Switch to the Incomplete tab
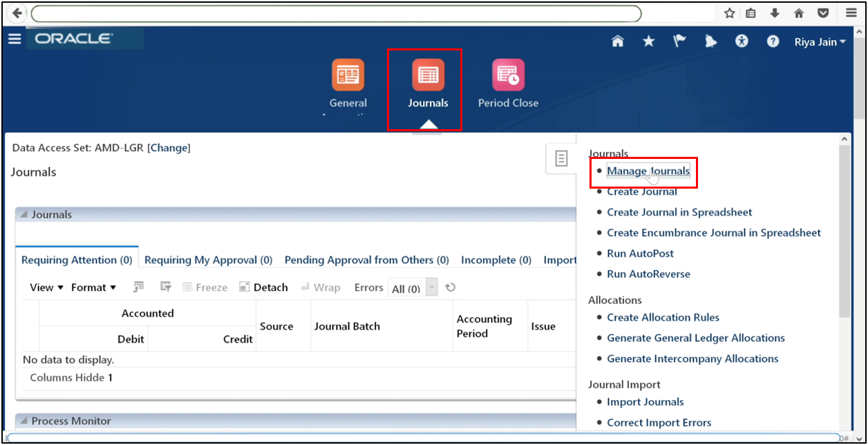This screenshot has width=868, height=445. pos(496,259)
